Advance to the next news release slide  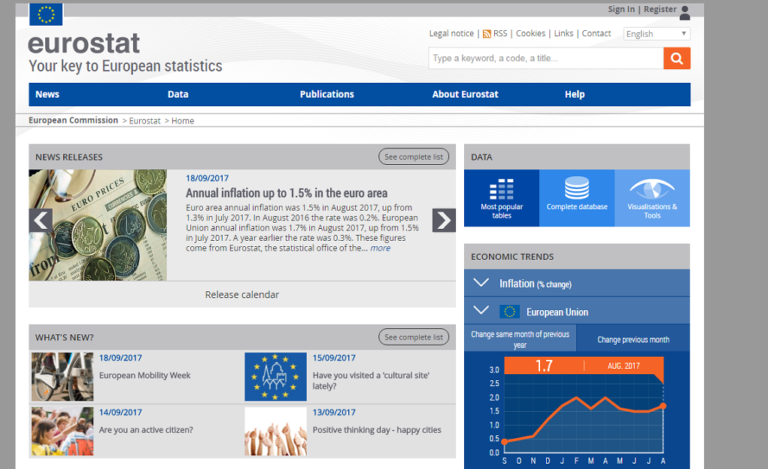tap(444, 220)
